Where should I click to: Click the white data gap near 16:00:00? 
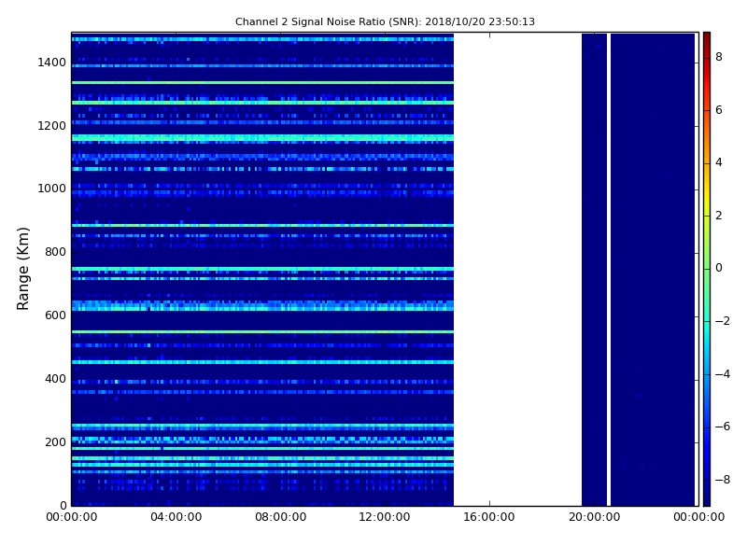point(517,269)
